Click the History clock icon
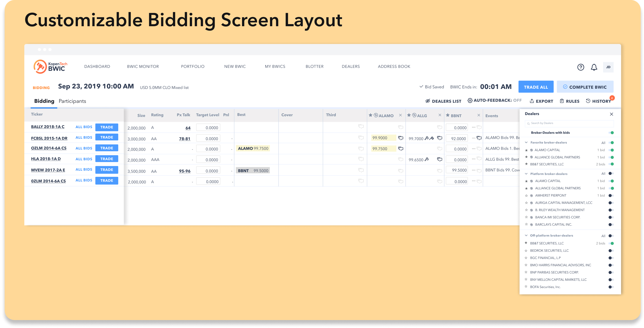 click(588, 101)
